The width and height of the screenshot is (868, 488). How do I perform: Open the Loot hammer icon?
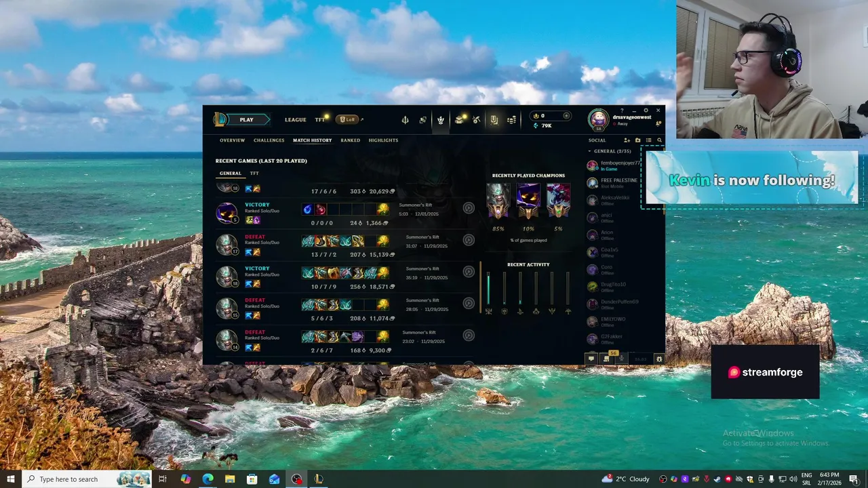pos(476,120)
